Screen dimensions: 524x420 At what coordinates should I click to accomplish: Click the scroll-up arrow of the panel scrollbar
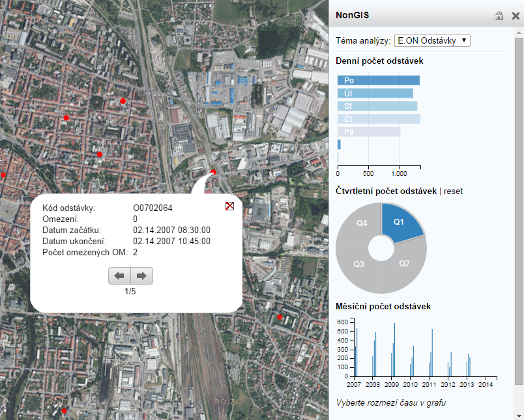point(519,33)
